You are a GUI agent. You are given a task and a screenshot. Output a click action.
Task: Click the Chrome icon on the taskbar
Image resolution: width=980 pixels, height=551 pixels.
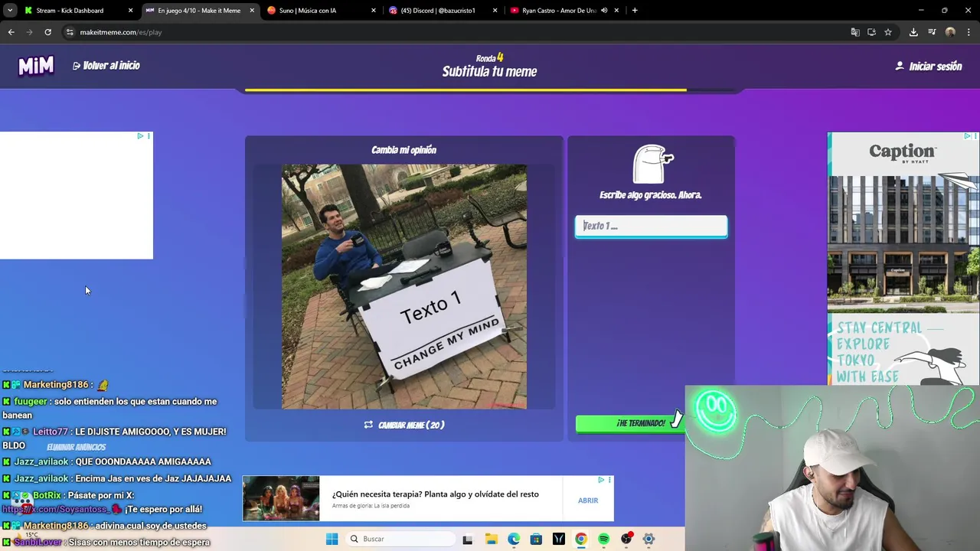(581, 540)
